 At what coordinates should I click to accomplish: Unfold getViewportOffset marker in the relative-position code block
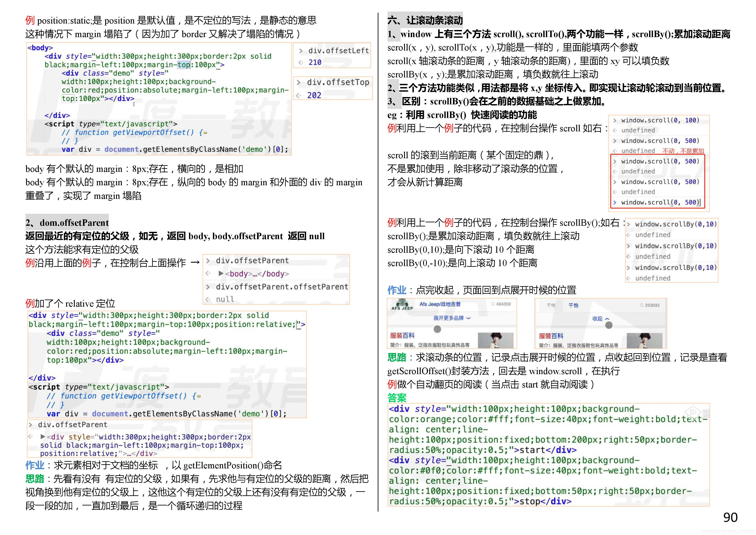click(x=198, y=396)
